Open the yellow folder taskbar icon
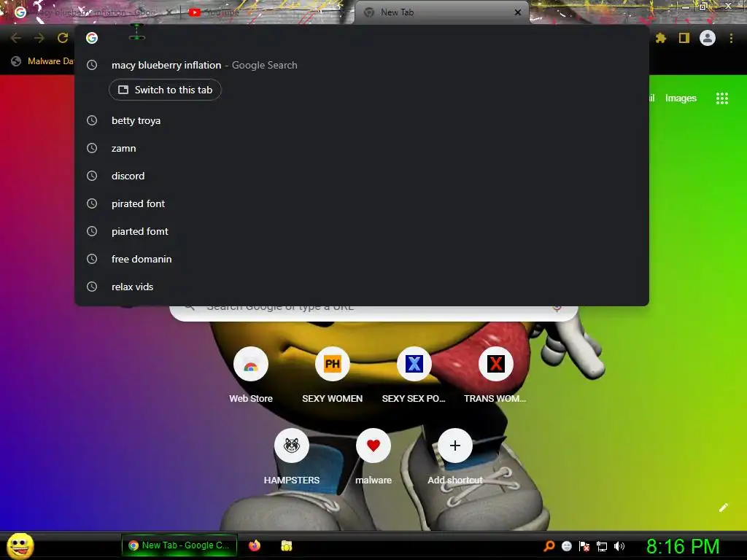This screenshot has height=560, width=747. (286, 545)
